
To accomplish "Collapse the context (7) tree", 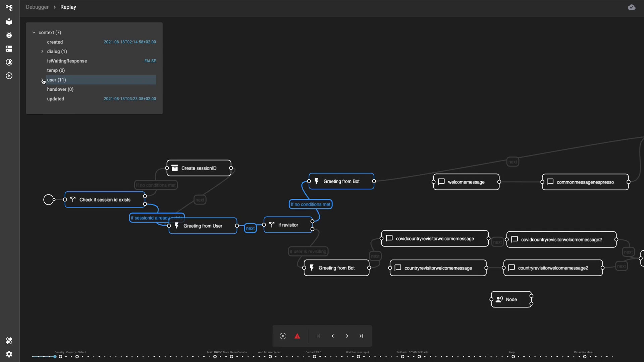I will pos(34,33).
